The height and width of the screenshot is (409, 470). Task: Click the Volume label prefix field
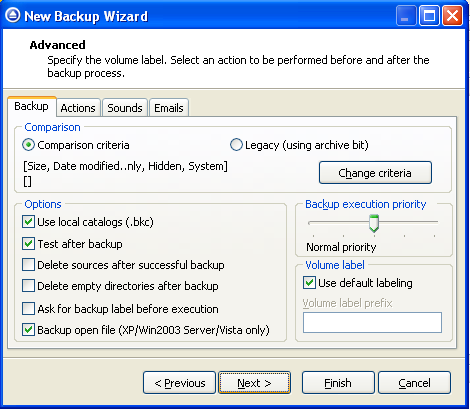point(372,322)
